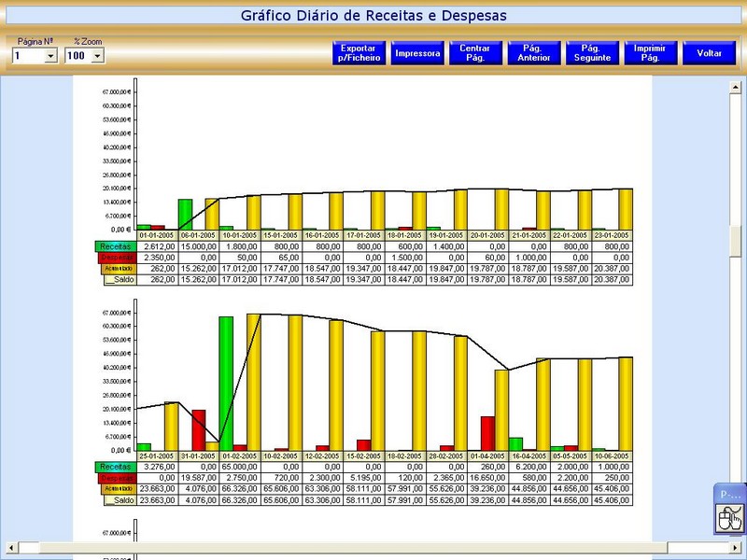
Task: Click the tall green bar for 01-02-2005
Action: point(226,383)
